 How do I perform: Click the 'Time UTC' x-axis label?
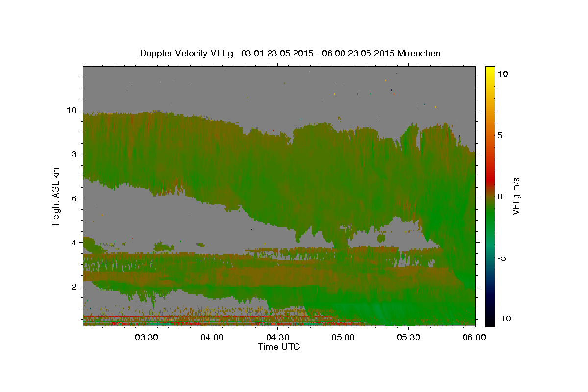(x=279, y=347)
